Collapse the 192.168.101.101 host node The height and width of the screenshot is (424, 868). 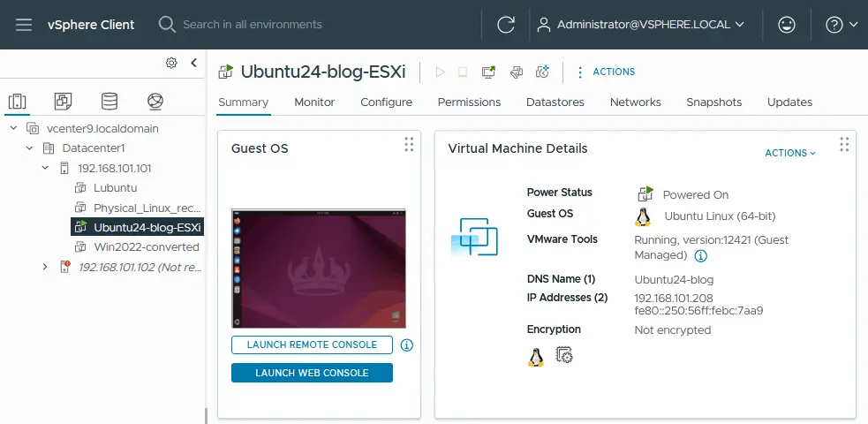(x=45, y=168)
